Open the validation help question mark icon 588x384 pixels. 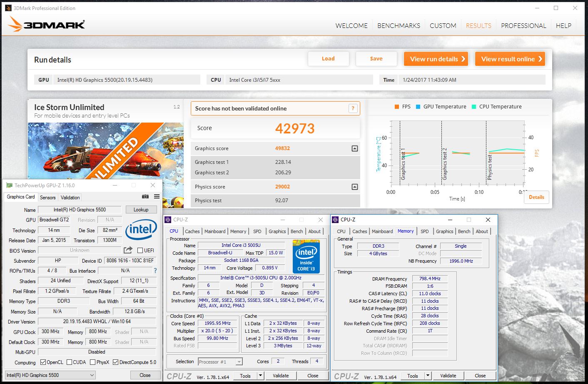353,108
